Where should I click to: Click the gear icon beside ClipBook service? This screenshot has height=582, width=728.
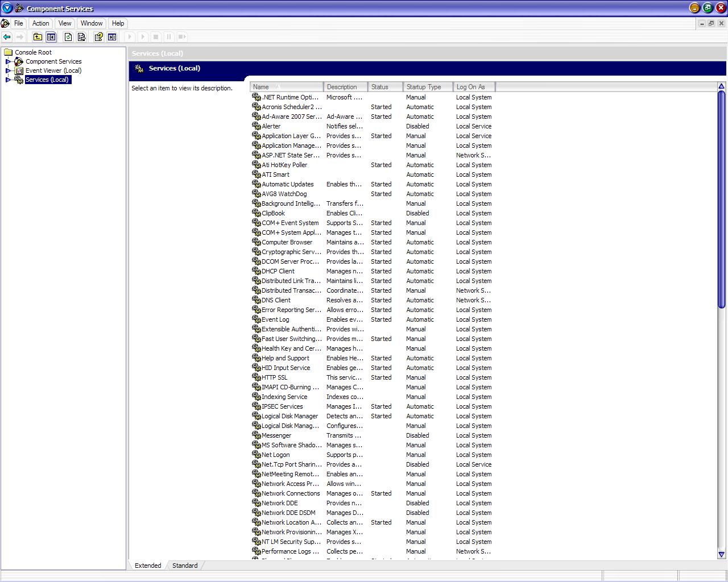tap(256, 213)
